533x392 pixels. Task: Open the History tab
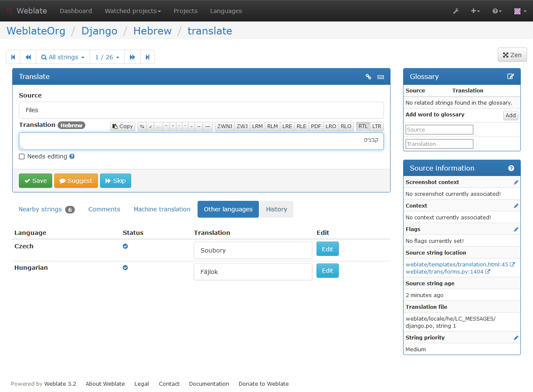pos(277,209)
